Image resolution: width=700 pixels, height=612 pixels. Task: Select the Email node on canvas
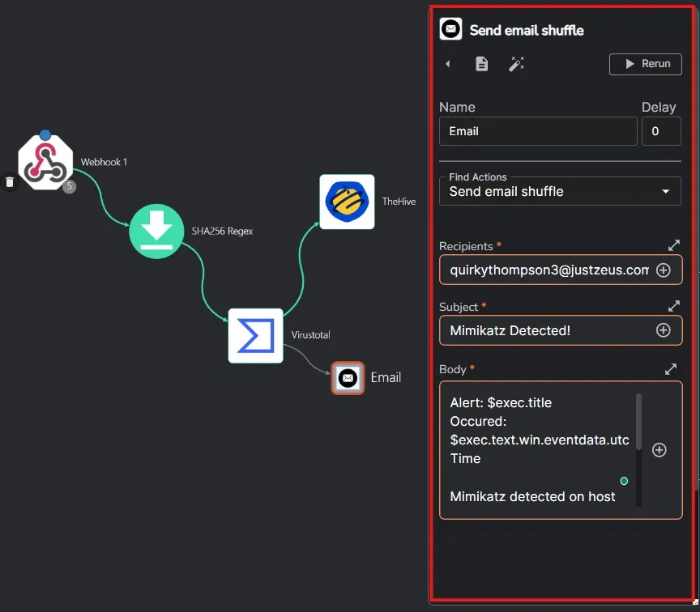(348, 377)
